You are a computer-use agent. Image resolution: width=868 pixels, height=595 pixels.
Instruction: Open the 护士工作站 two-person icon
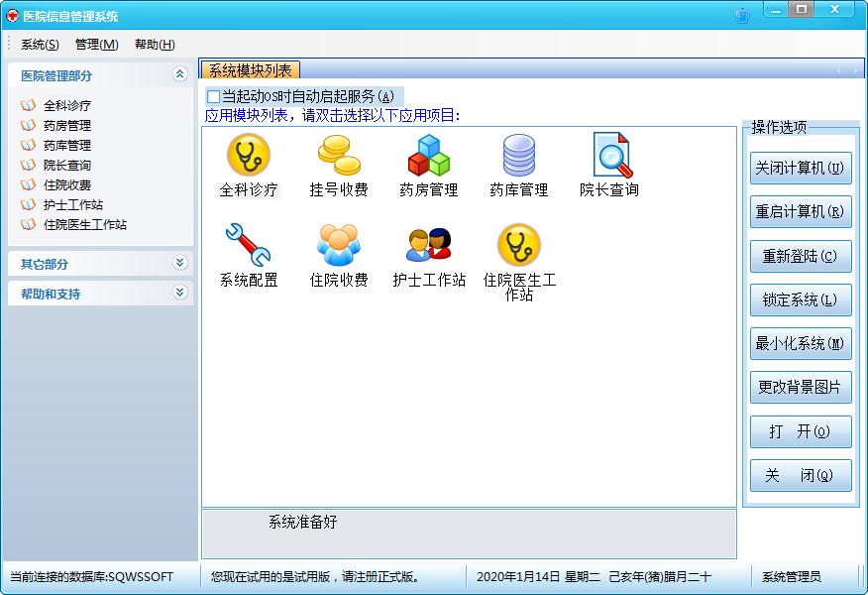[x=429, y=245]
